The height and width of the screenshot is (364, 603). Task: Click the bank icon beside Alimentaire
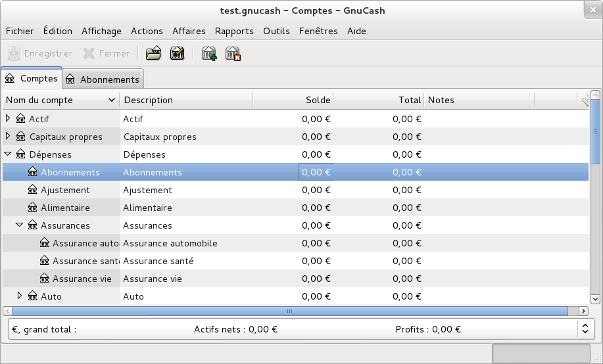33,208
